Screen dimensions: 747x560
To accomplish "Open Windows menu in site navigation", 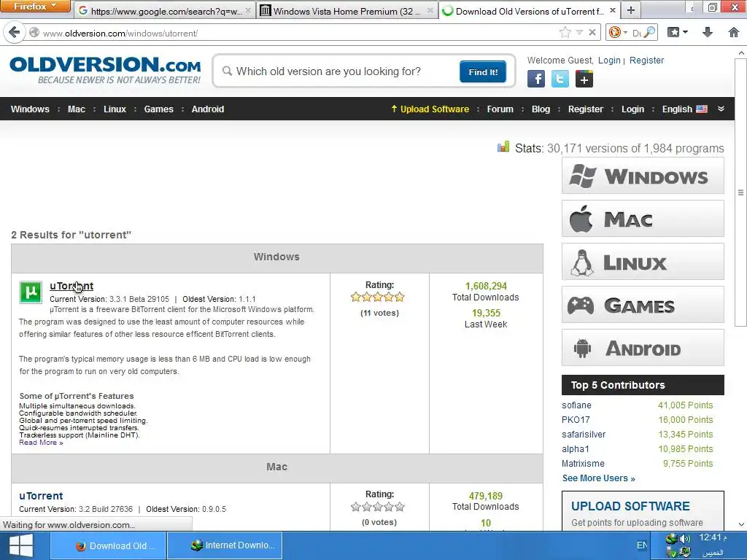I will coord(30,109).
